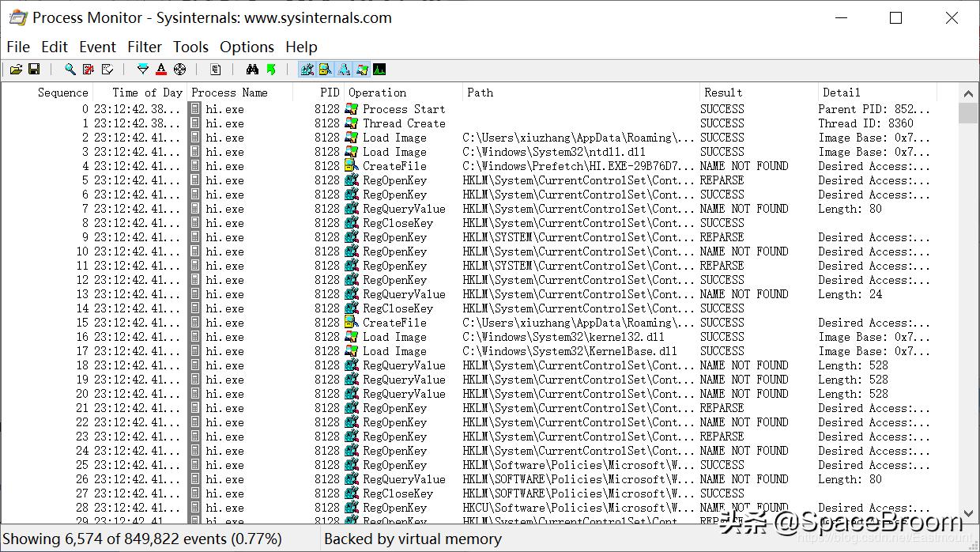Image resolution: width=980 pixels, height=552 pixels.
Task: Open the Event menu
Action: [97, 47]
